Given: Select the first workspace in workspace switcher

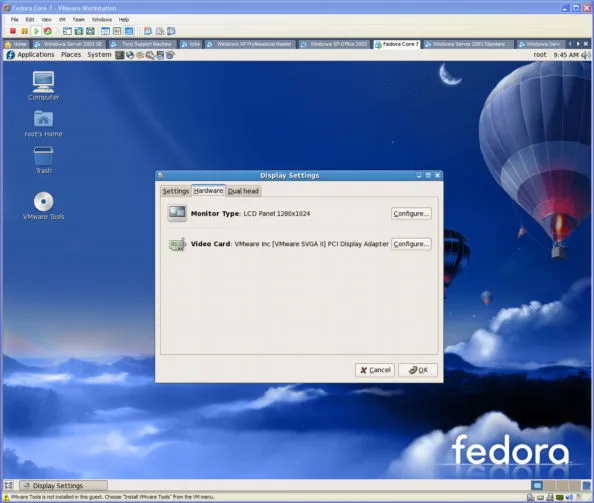Looking at the screenshot, I should 537,485.
